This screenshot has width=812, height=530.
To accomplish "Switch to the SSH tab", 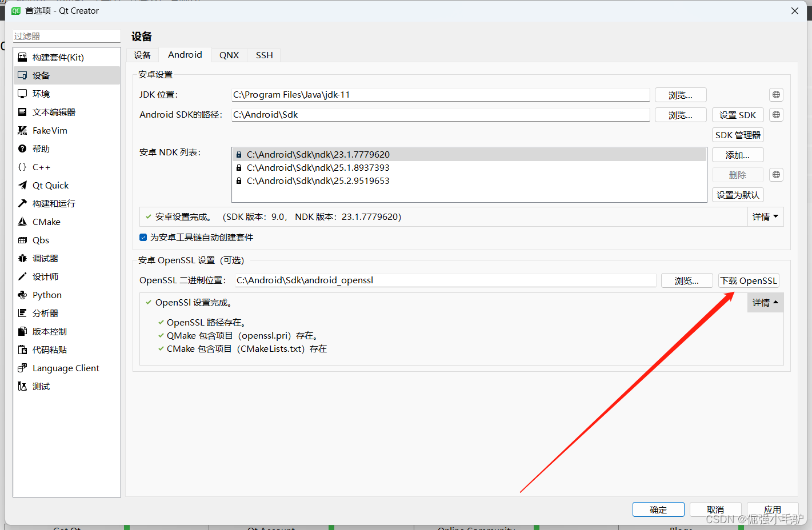I will point(265,55).
